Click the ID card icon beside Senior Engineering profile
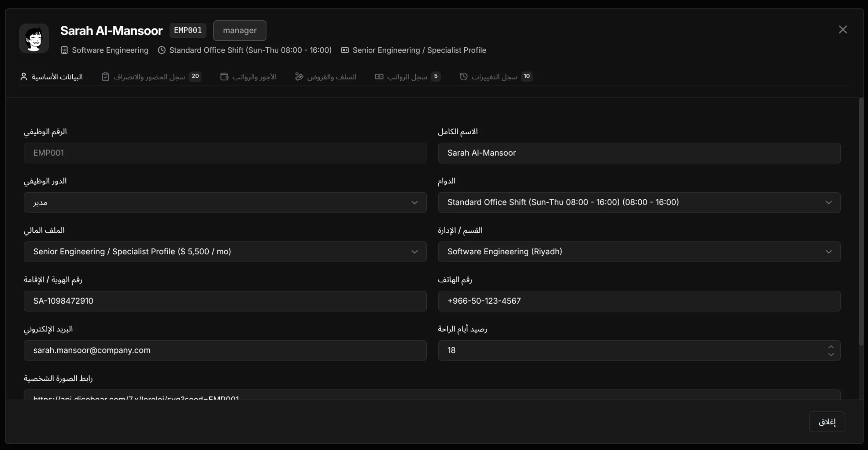 tap(345, 50)
